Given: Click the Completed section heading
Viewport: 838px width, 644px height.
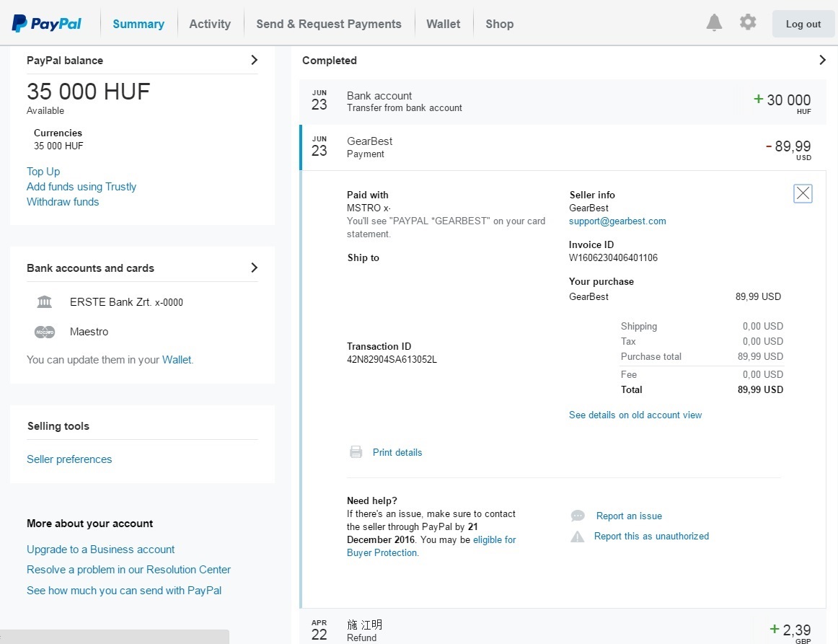Looking at the screenshot, I should pyautogui.click(x=329, y=61).
